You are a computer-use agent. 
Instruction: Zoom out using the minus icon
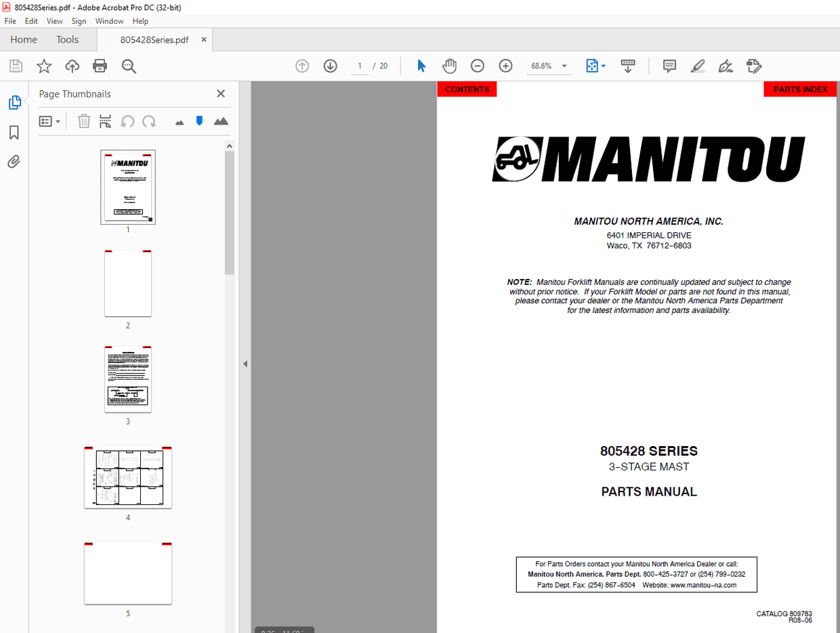pos(477,66)
